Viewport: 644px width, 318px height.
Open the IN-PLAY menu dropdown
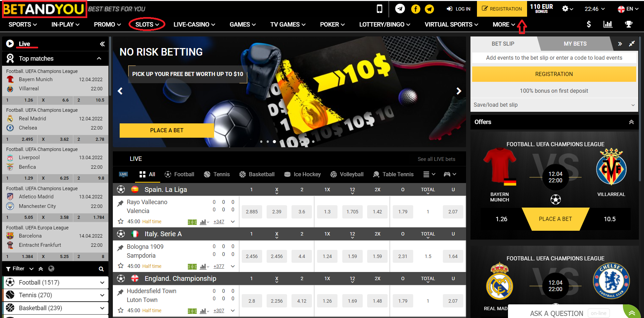[65, 25]
